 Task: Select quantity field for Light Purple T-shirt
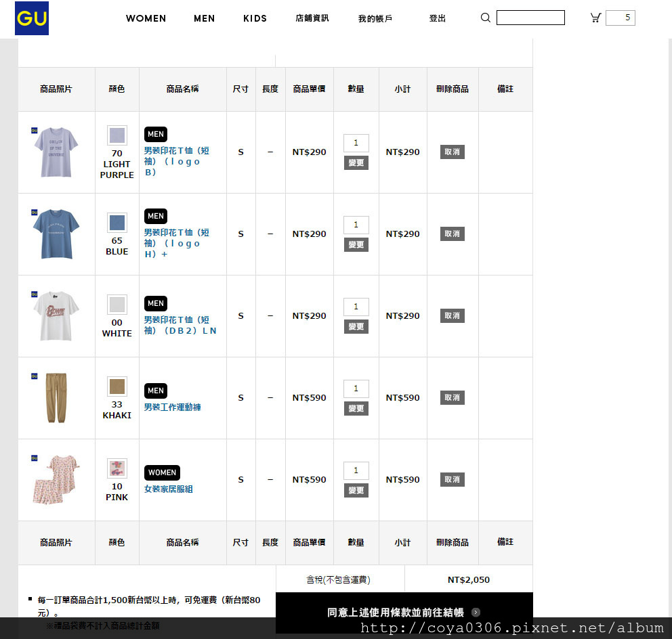pyautogui.click(x=356, y=143)
